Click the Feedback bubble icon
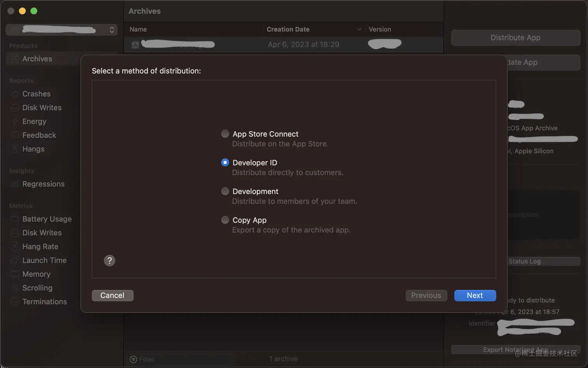 coord(15,135)
